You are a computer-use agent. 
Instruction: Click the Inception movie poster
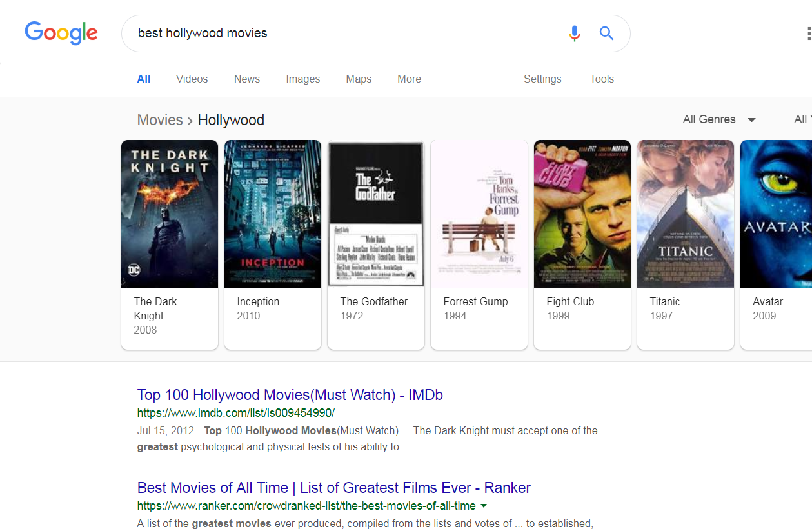pos(273,214)
